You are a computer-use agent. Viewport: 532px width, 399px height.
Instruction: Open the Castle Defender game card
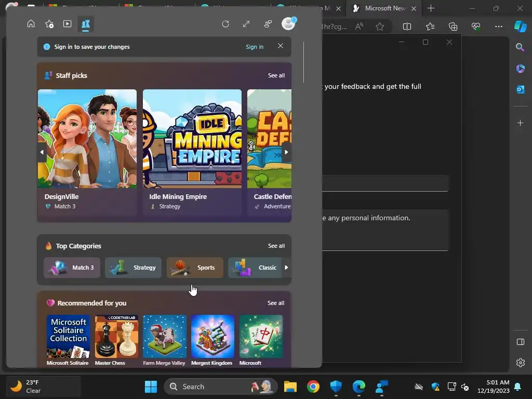click(x=270, y=152)
